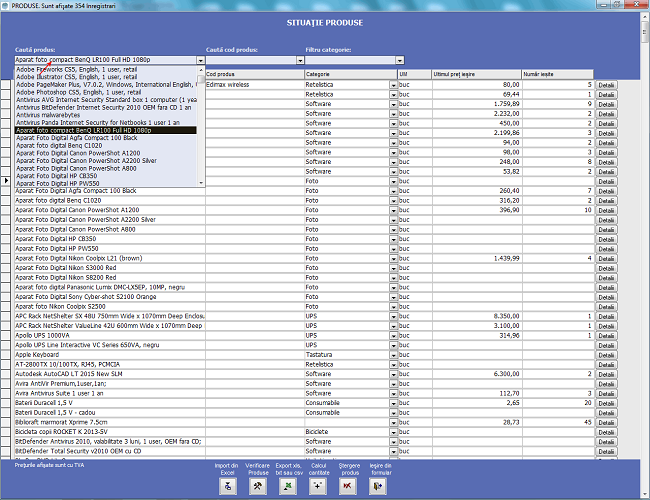Screen dimensions: 650x500
Task: Open the Filtru categorie dropdown
Action: pos(400,60)
